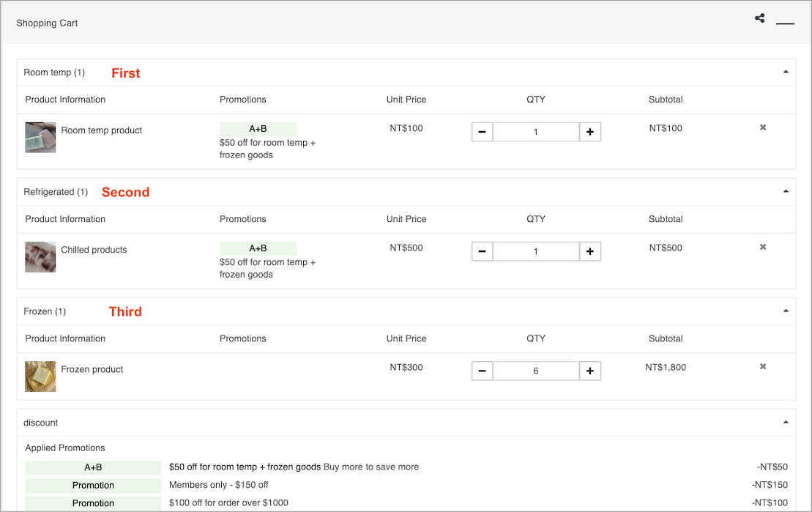
Task: Increase quantity of Chilled products
Action: (x=590, y=251)
